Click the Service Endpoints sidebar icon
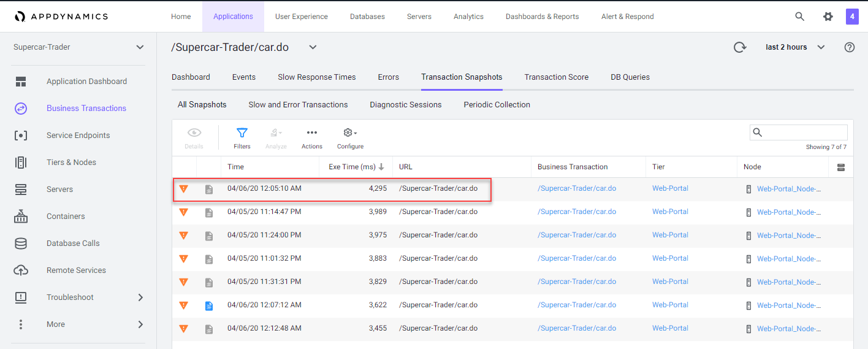Viewport: 868px width, 349px height. pos(21,136)
